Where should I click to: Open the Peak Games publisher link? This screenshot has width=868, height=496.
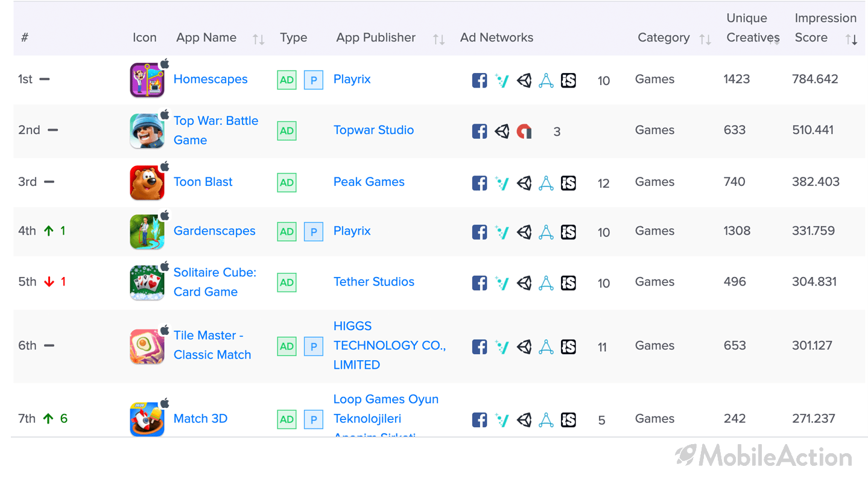[x=369, y=182]
